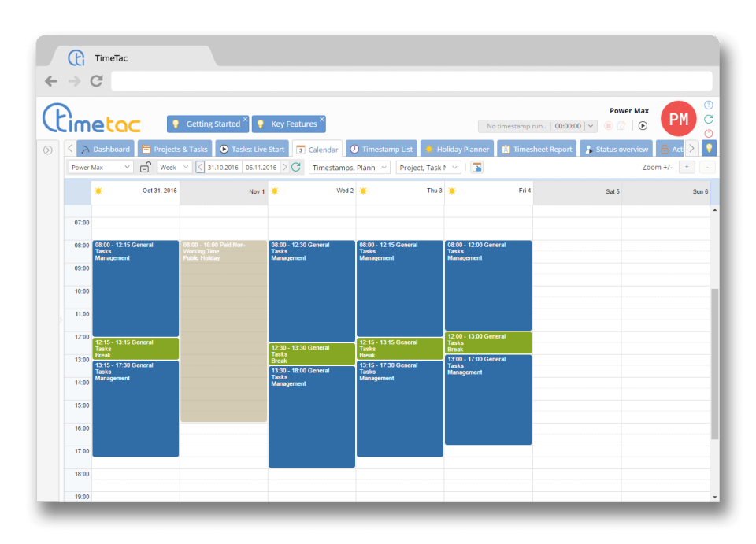
Task: Click the Getting Started button
Action: pyautogui.click(x=207, y=124)
